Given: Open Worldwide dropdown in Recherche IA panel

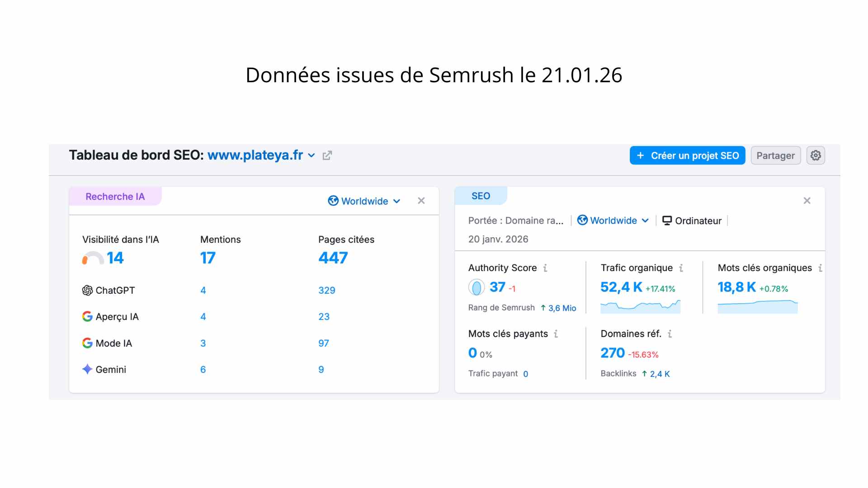Looking at the screenshot, I should coord(364,201).
